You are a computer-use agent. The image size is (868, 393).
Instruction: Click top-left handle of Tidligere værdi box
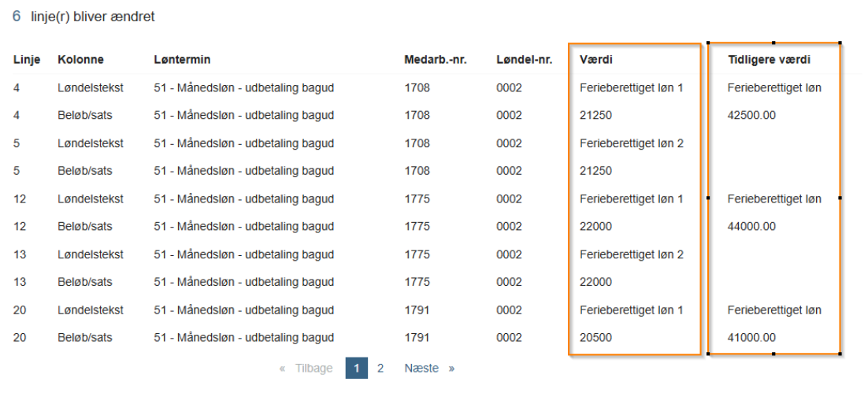click(x=709, y=43)
